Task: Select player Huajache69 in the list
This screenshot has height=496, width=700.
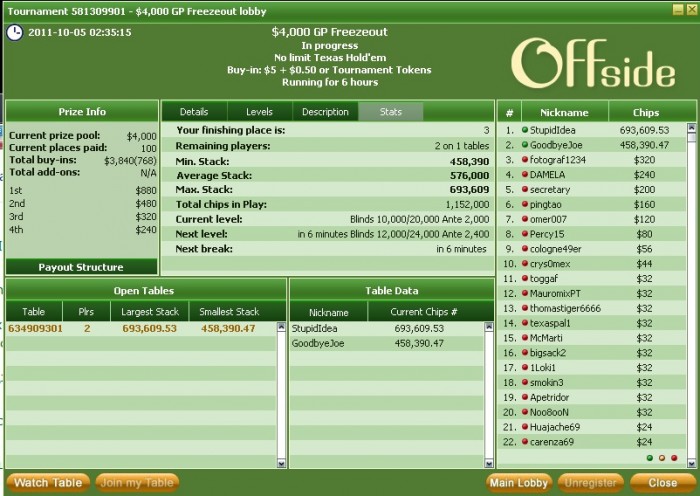Action: tap(592, 427)
